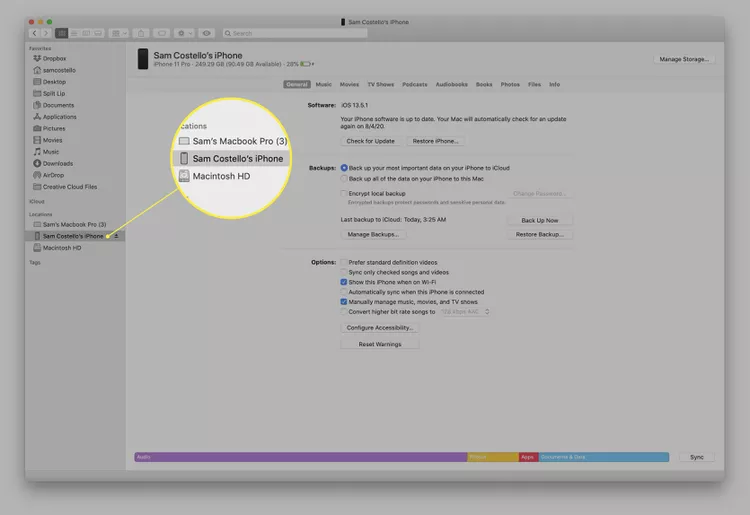Screen dimensions: 750x515
Task: Open AirDrop in the sidebar
Action: 48,175
